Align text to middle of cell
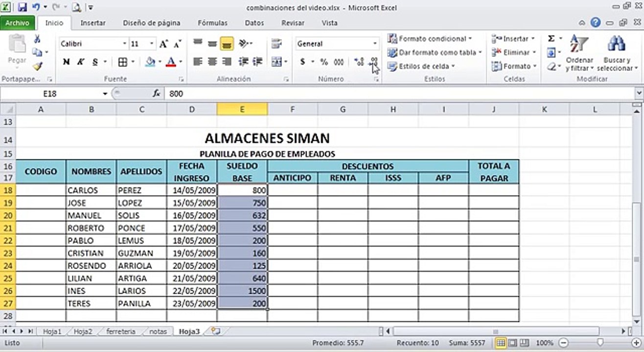The height and width of the screenshot is (352, 644). point(212,44)
